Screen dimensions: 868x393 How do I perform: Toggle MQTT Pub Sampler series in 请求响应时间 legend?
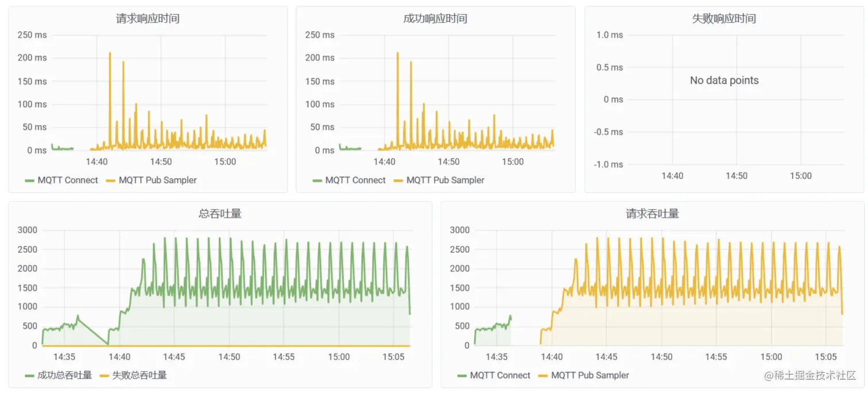point(158,180)
